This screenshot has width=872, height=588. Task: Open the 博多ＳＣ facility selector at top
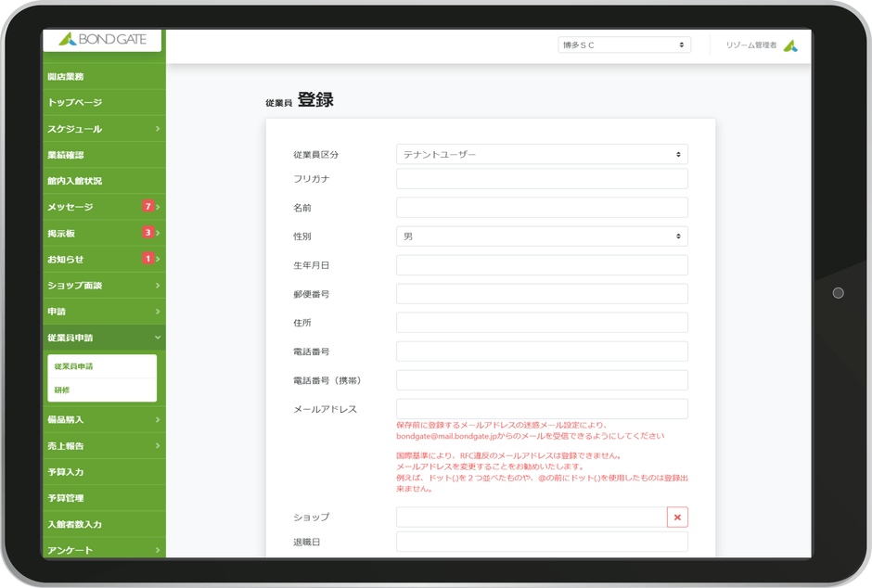[623, 44]
